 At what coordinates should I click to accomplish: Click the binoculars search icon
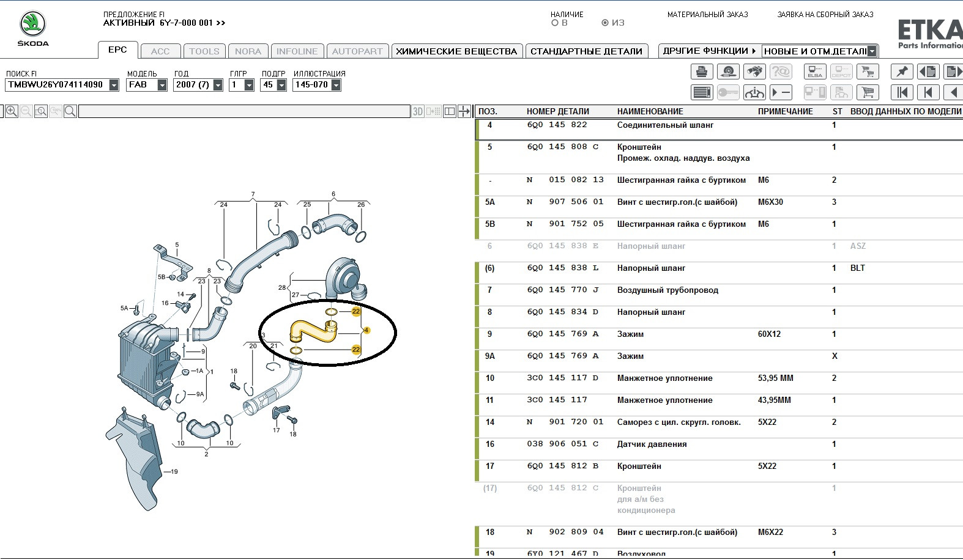pyautogui.click(x=754, y=72)
